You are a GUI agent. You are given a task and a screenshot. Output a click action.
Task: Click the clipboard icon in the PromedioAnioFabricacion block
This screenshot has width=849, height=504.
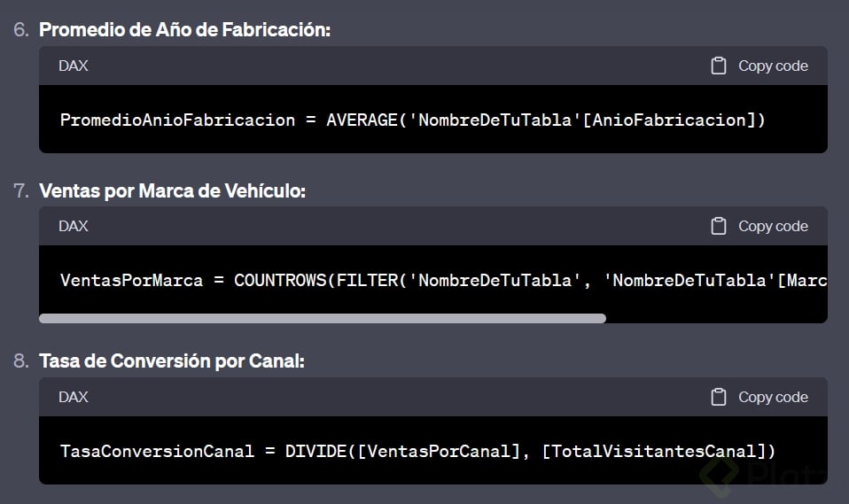tap(719, 66)
